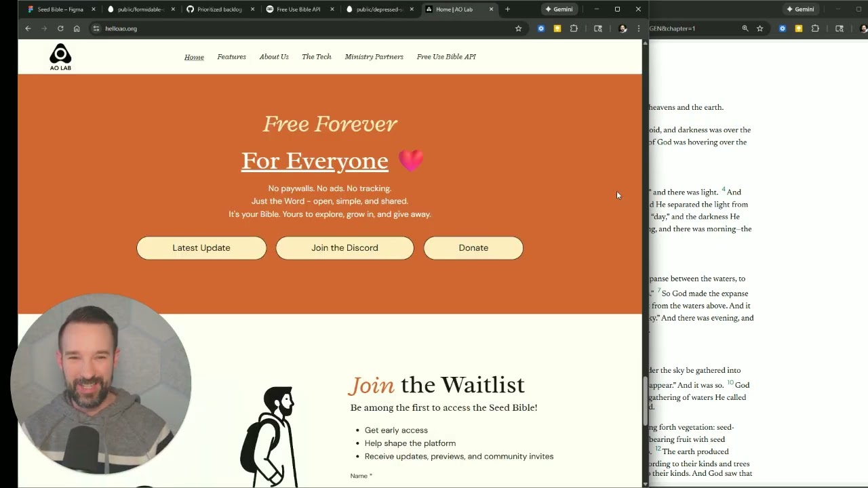The image size is (868, 488).
Task: Open the profile avatar in front window
Action: point(623,28)
